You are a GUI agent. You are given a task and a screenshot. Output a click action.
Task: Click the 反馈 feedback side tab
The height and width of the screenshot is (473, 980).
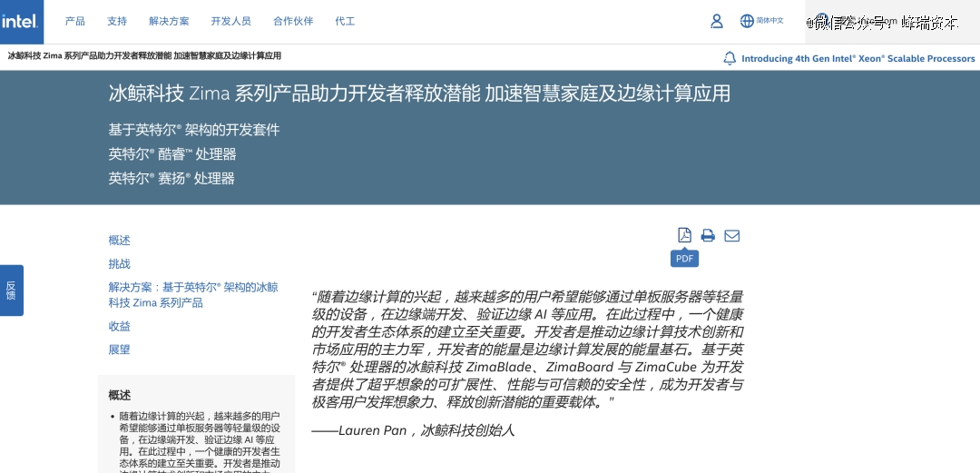click(x=11, y=291)
